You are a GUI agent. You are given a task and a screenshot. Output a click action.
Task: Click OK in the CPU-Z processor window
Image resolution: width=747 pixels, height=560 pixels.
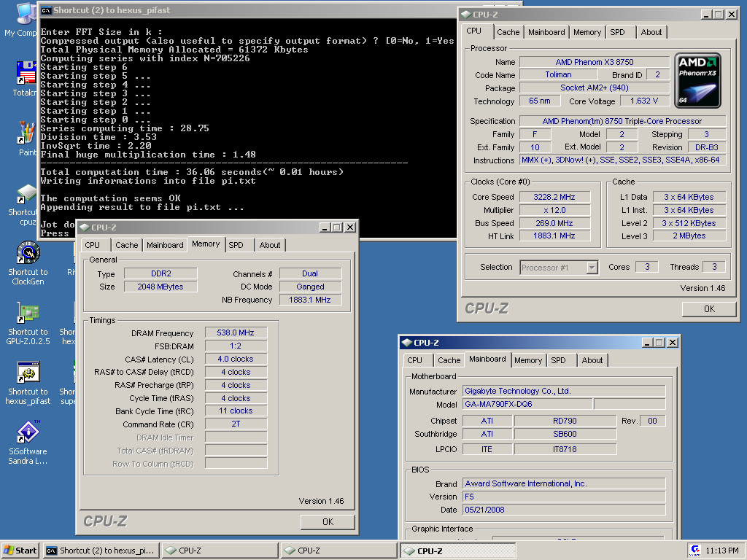709,309
